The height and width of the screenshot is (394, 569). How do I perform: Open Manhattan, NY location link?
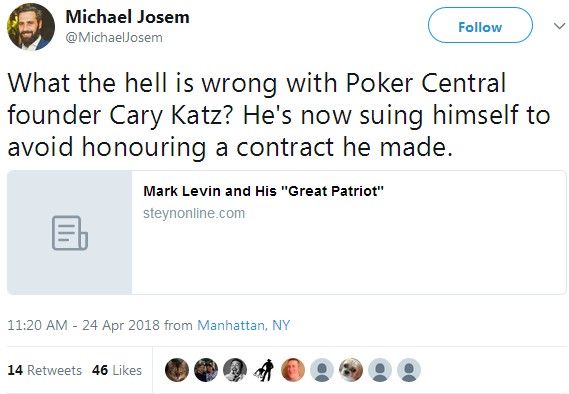tap(243, 325)
